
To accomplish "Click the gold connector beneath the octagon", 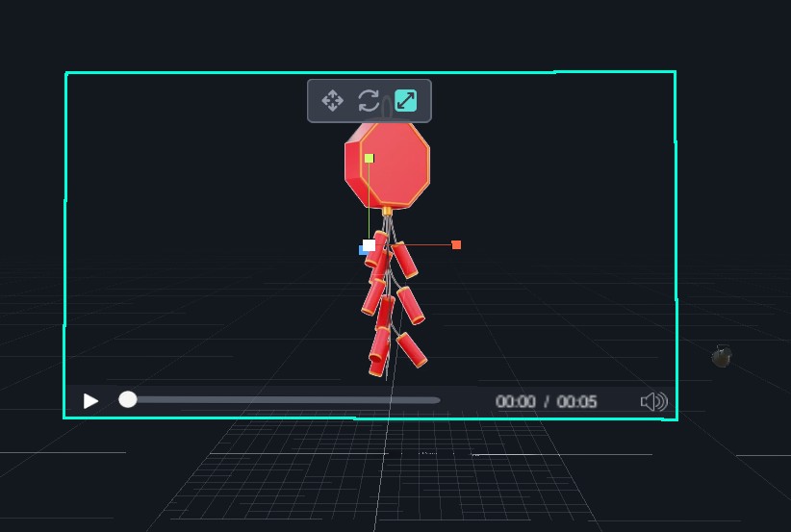I will pos(387,211).
